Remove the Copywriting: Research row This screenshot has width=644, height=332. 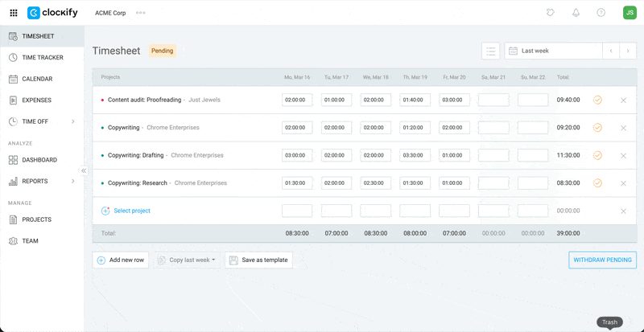pyautogui.click(x=623, y=183)
